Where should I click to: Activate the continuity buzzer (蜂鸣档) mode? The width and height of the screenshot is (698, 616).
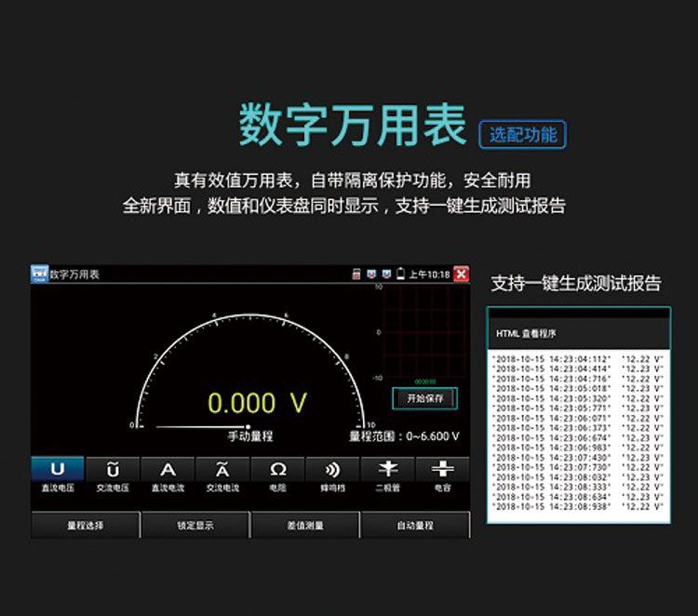332,475
